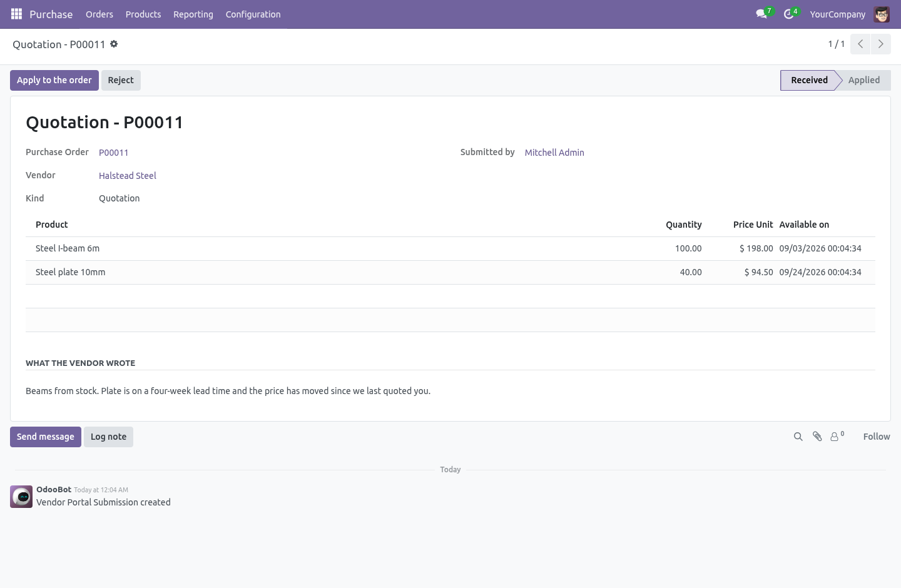Select the Steel I-beam 6m row
The image size is (901, 588).
coord(450,248)
